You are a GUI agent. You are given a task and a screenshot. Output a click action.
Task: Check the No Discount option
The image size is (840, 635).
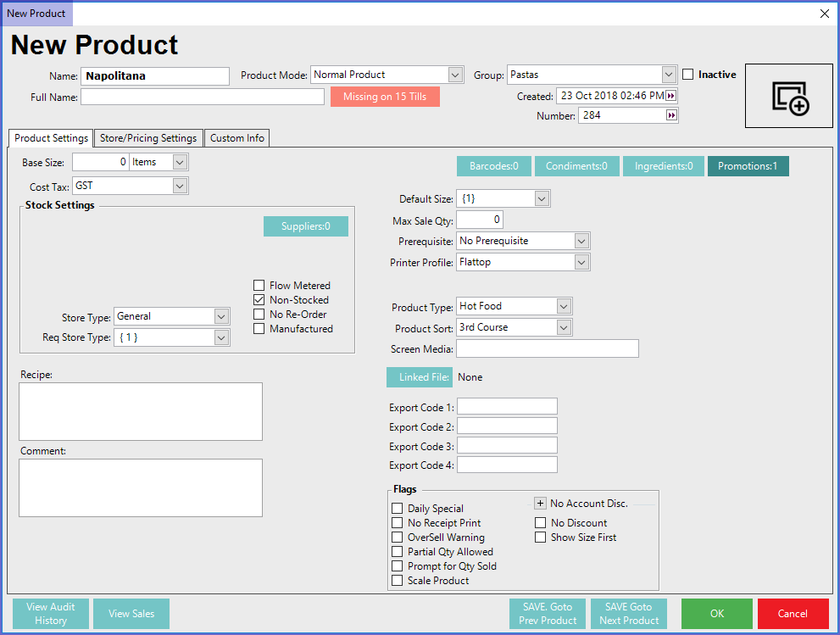coord(541,523)
